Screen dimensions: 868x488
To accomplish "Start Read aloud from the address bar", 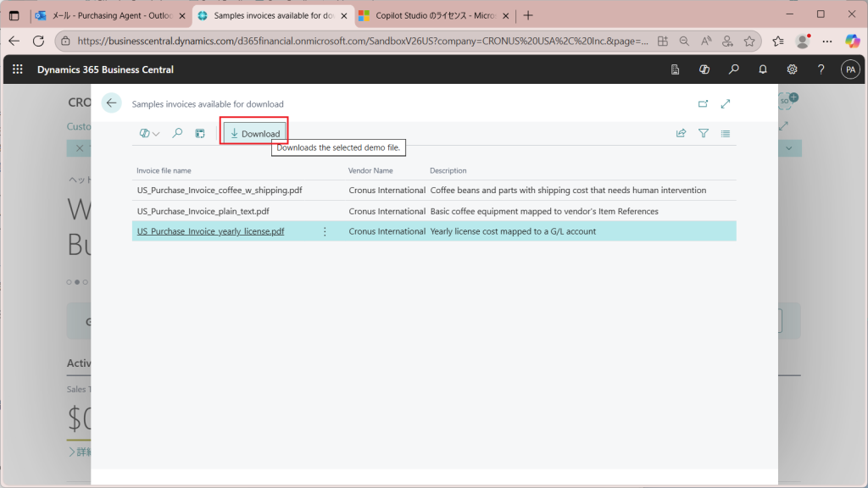I will [706, 41].
